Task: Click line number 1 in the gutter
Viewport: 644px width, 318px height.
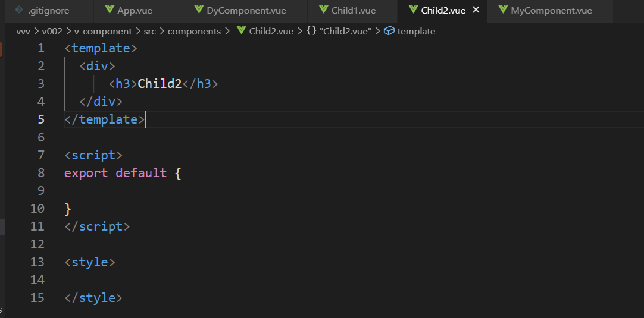Action: point(40,48)
